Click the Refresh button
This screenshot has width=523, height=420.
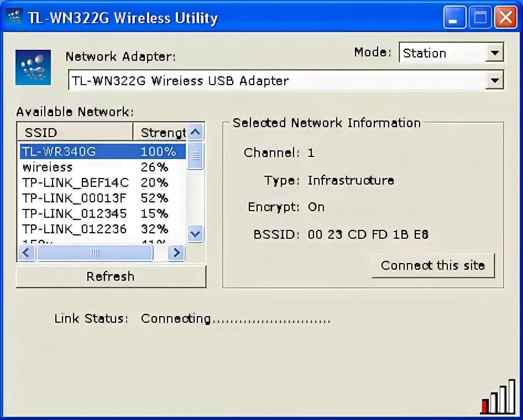click(x=111, y=276)
